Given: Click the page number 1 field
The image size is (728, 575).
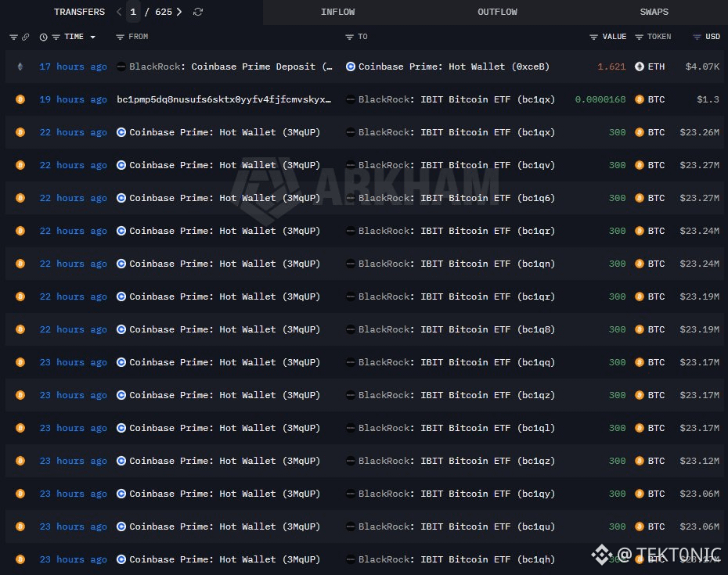Looking at the screenshot, I should click(133, 12).
